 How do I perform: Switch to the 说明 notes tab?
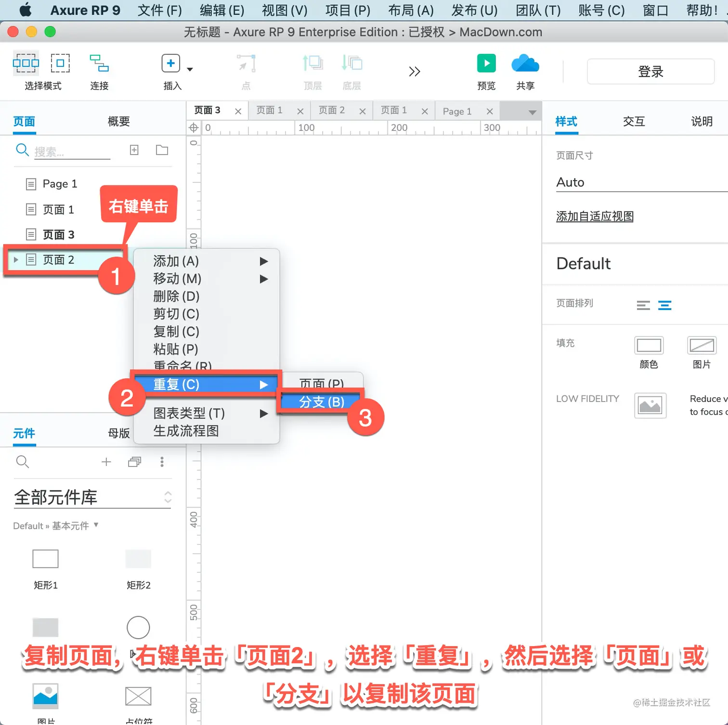point(702,121)
